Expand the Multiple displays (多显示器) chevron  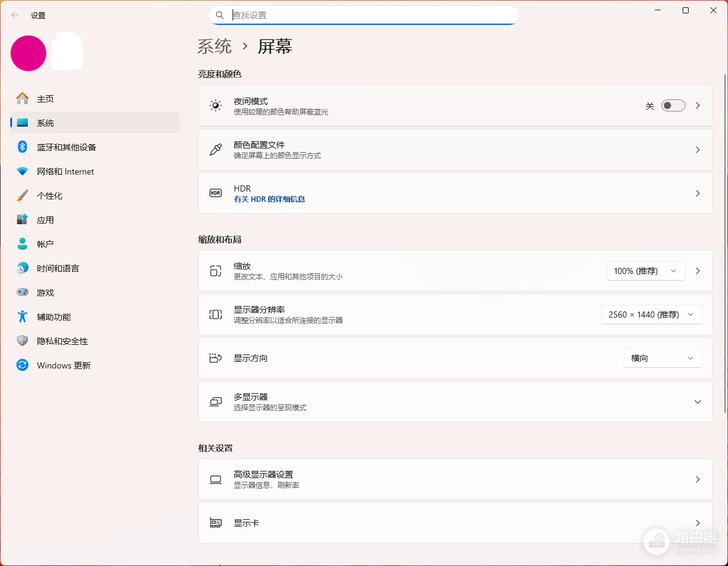coord(698,402)
